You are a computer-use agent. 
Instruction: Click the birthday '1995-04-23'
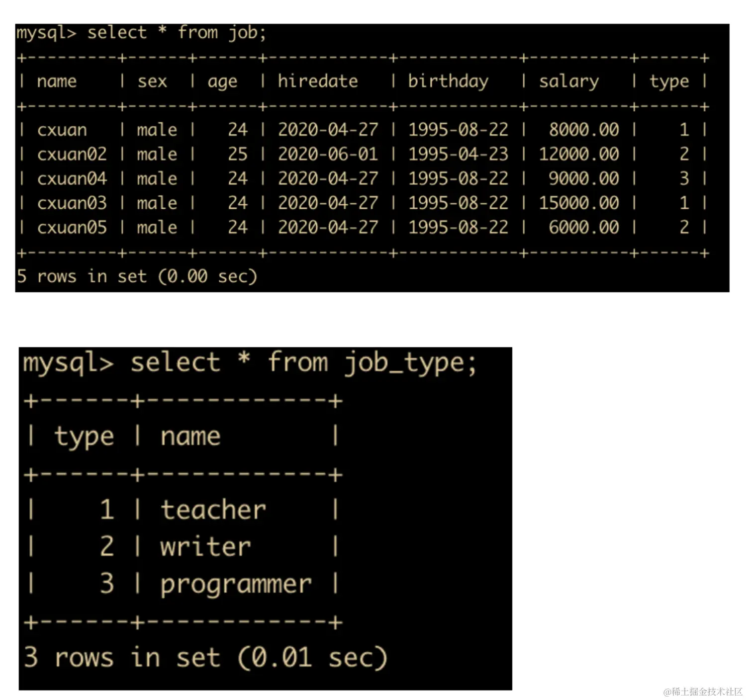(458, 154)
